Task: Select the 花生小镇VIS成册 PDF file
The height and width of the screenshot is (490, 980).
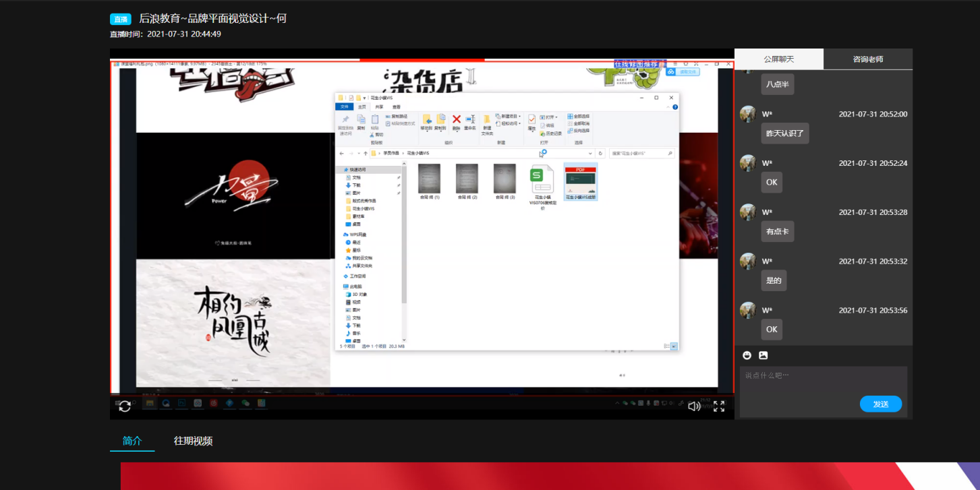Action: [x=581, y=182]
